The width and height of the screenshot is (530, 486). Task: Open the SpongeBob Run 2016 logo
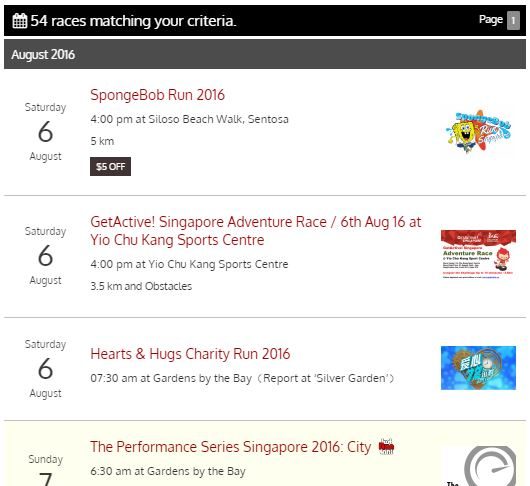tap(478, 131)
